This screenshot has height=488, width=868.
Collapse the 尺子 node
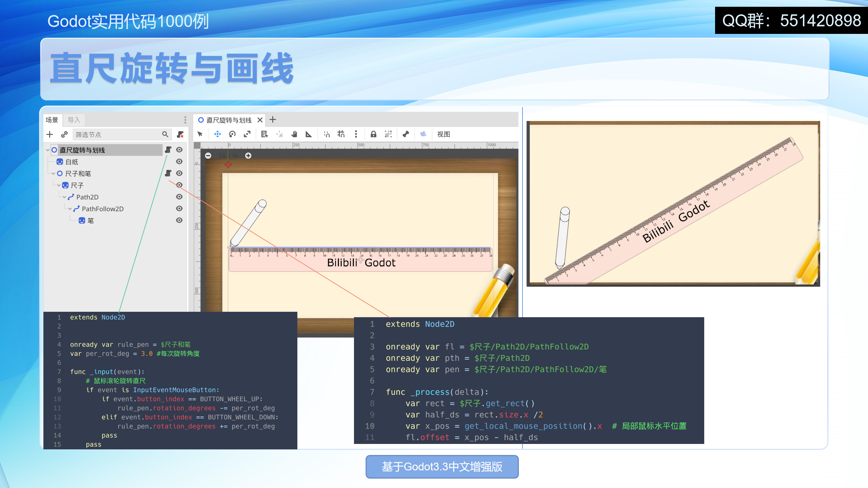pos(59,185)
